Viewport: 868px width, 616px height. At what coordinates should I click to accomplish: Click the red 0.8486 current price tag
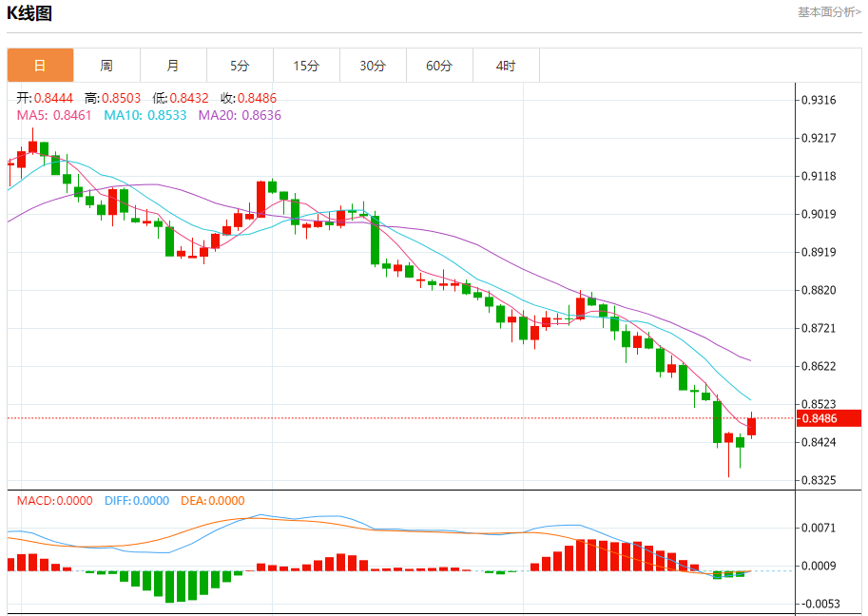click(x=828, y=418)
